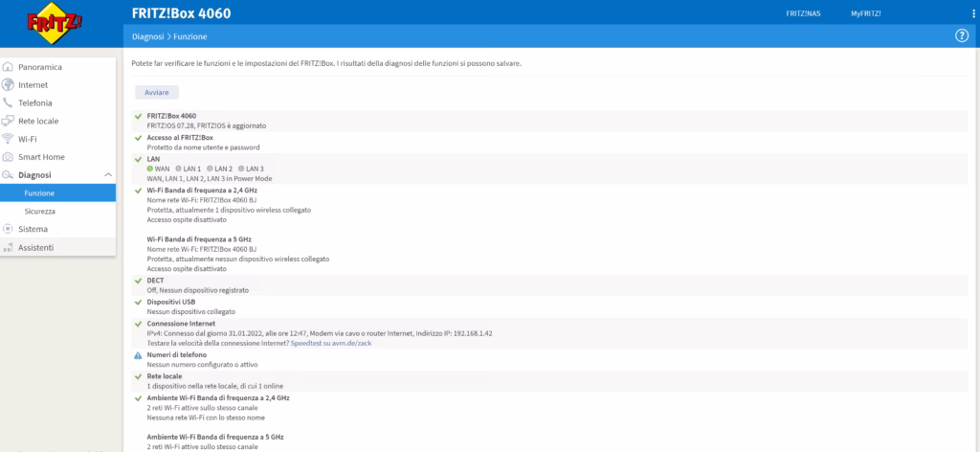
Task: Open the three-dot menu in header
Action: [973, 13]
